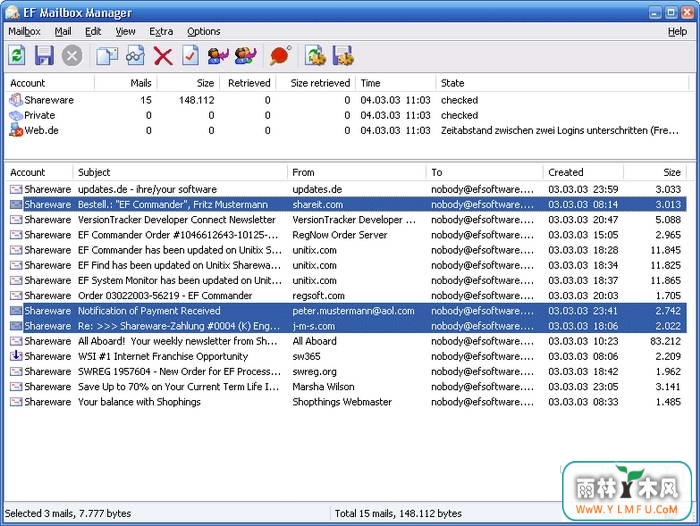Click the red X delete icon
The image size is (700, 526).
click(163, 56)
